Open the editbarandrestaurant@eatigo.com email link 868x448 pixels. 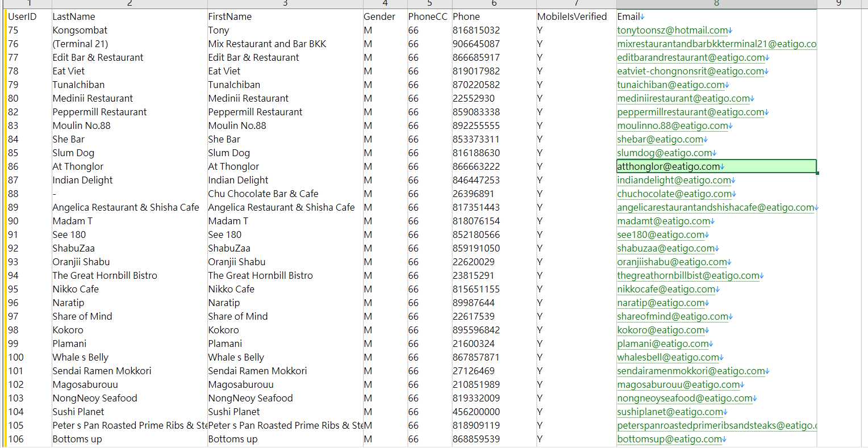pos(691,57)
